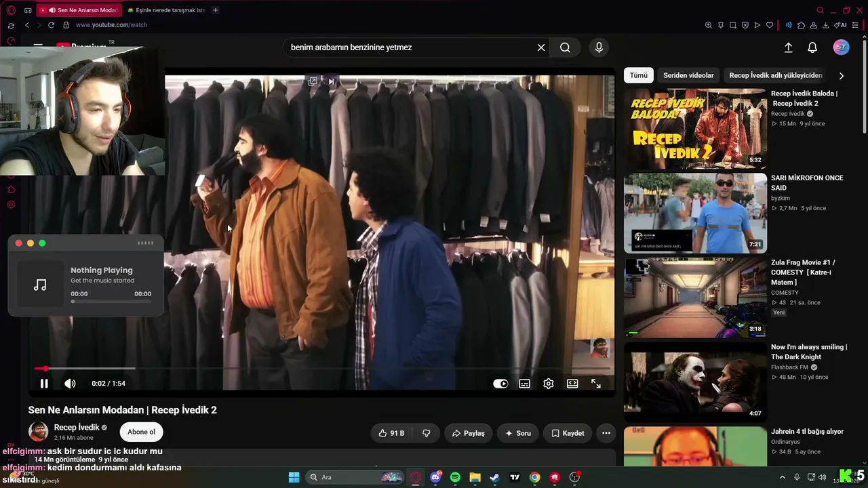Screen dimensions: 868x488
Task: Open YouTube notifications bell
Action: pos(812,47)
